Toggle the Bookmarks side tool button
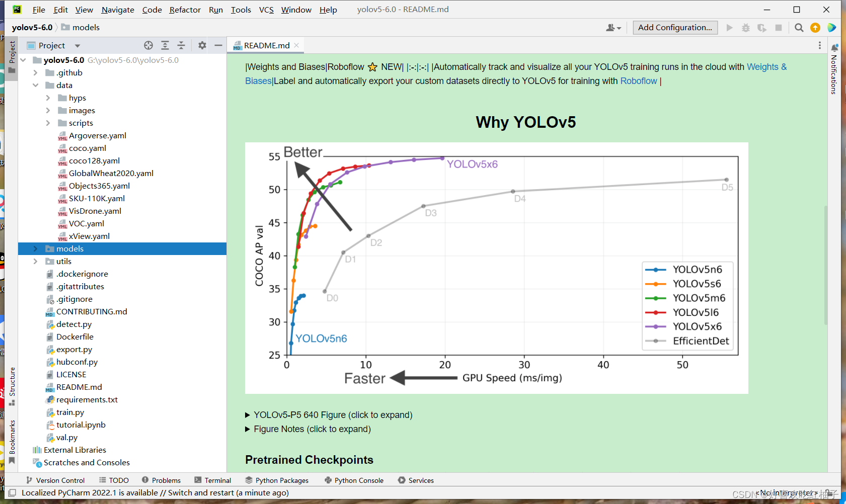This screenshot has width=846, height=504. (x=12, y=442)
